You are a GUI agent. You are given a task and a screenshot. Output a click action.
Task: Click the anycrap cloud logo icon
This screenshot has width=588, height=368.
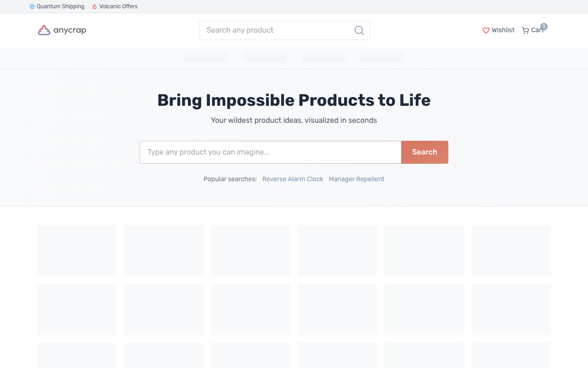[44, 30]
